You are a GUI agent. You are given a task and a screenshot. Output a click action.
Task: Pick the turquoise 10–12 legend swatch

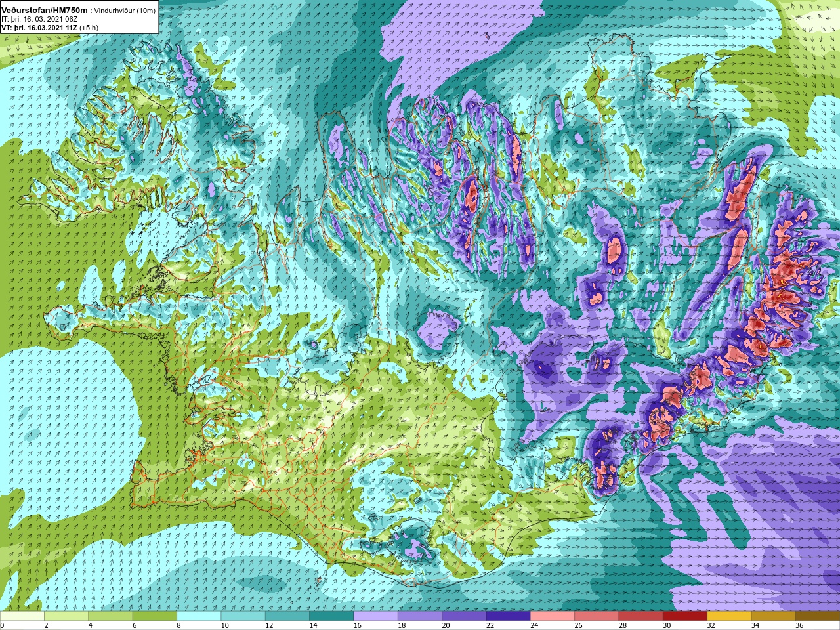(x=243, y=616)
